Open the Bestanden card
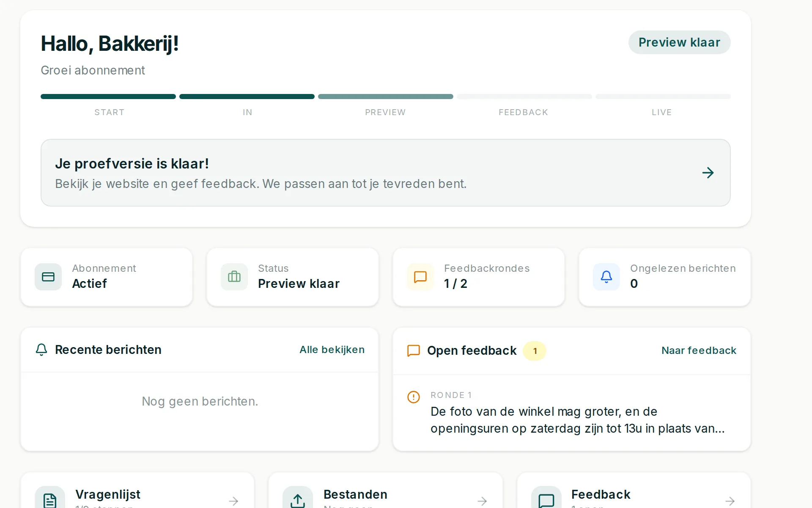 pyautogui.click(x=386, y=490)
